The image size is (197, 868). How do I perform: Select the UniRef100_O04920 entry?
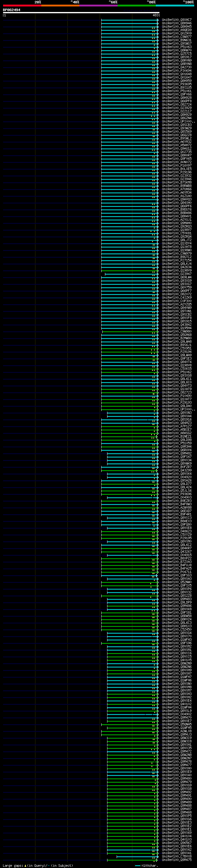coord(177,477)
